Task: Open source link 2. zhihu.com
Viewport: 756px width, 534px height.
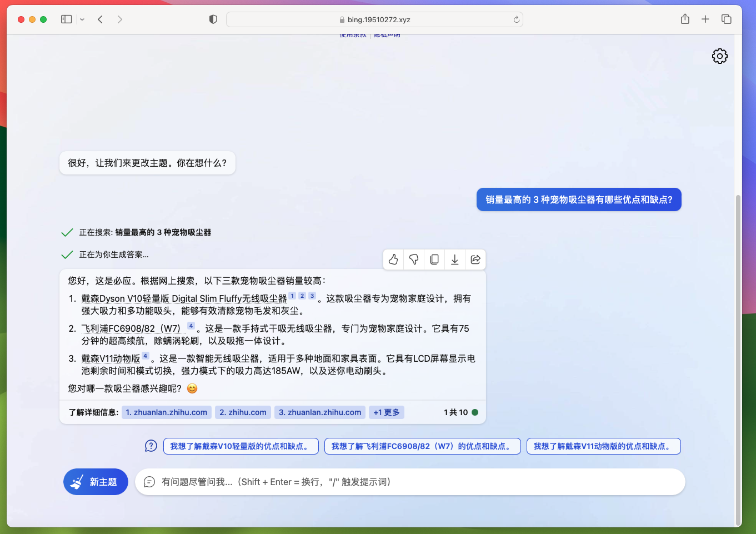Action: tap(243, 412)
